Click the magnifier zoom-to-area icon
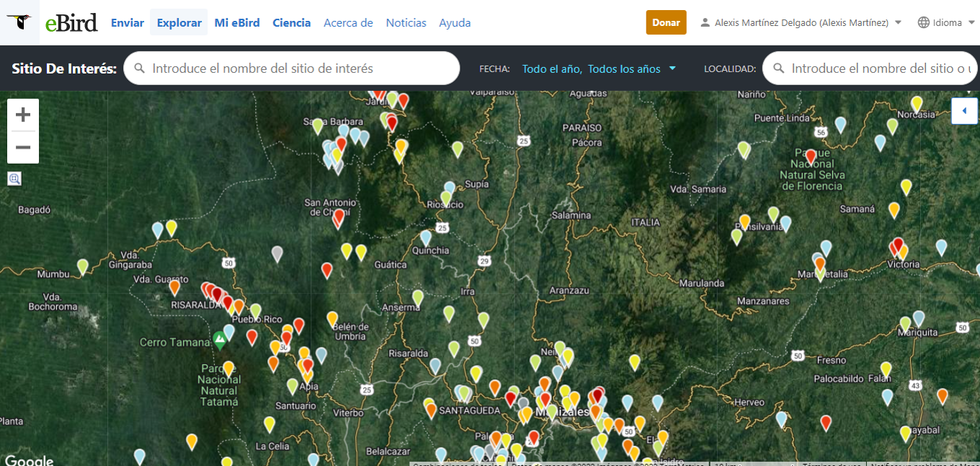Image resolution: width=980 pixels, height=466 pixels. coord(14,178)
